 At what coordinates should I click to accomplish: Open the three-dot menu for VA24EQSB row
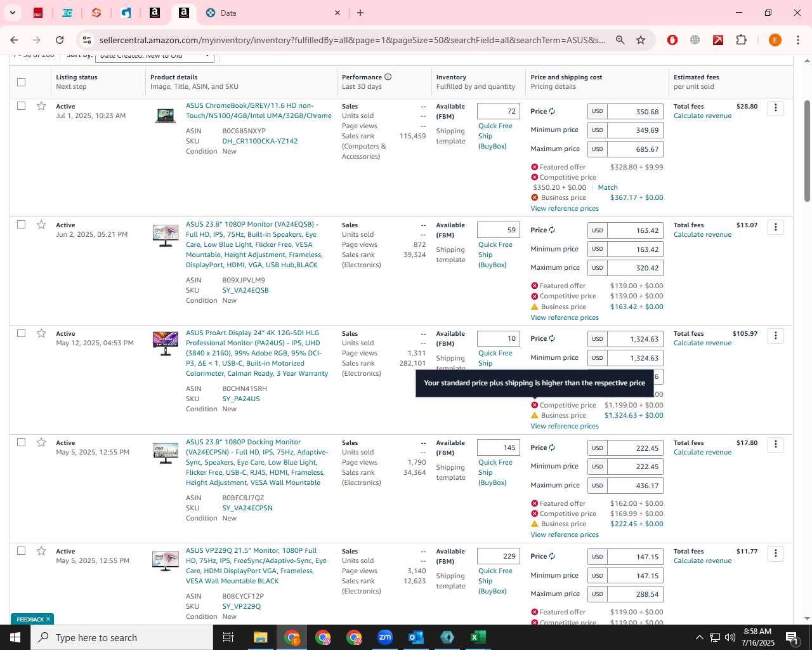(x=775, y=227)
